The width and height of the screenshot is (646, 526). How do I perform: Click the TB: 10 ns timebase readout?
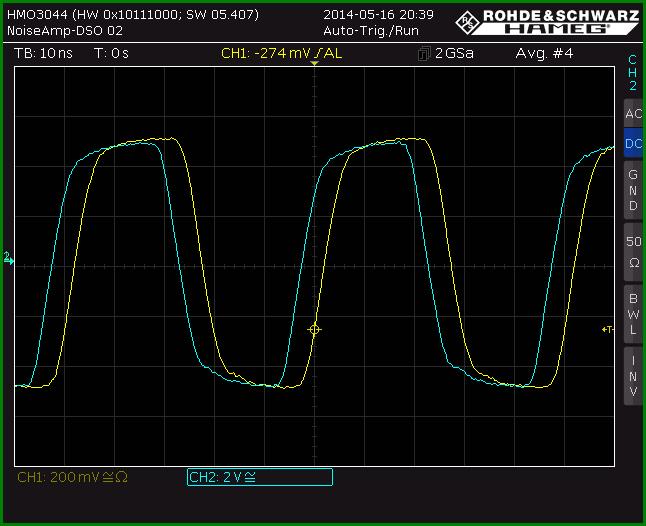coord(43,53)
